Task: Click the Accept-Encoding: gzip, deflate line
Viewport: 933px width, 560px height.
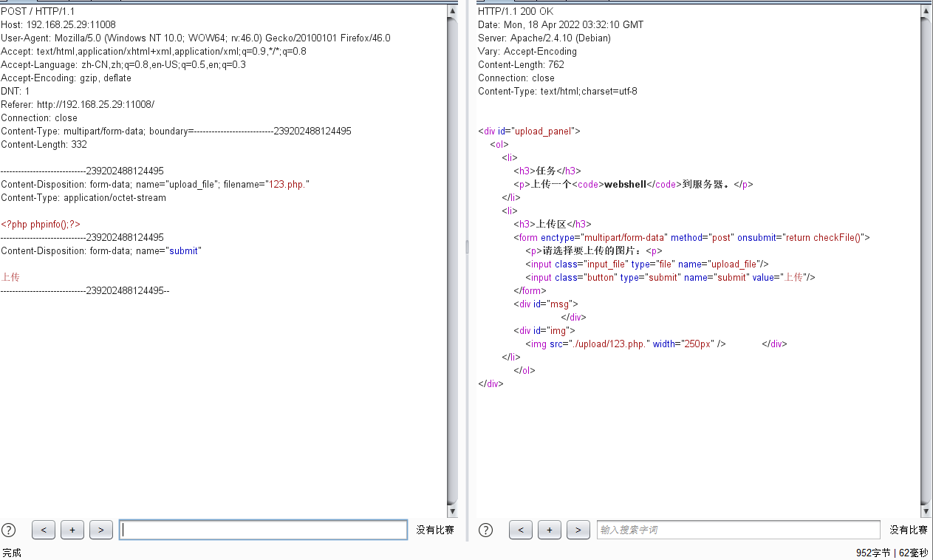Action: tap(66, 78)
